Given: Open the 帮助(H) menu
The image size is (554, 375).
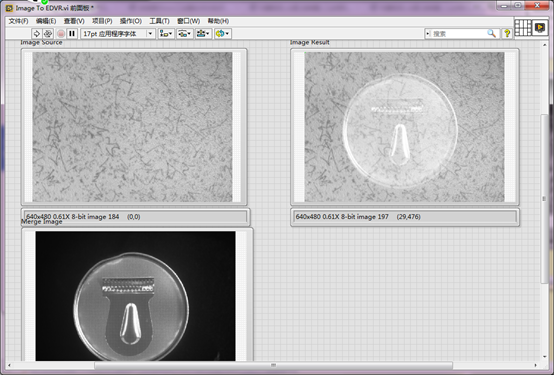Looking at the screenshot, I should tap(218, 21).
